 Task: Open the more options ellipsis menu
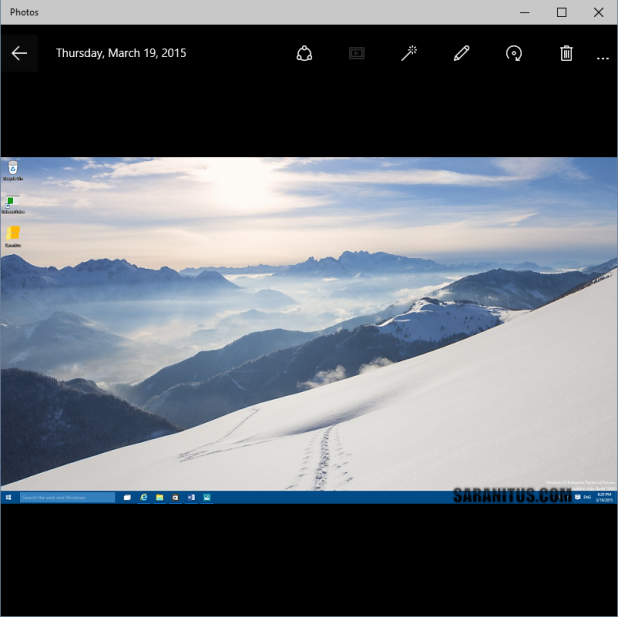coord(603,58)
